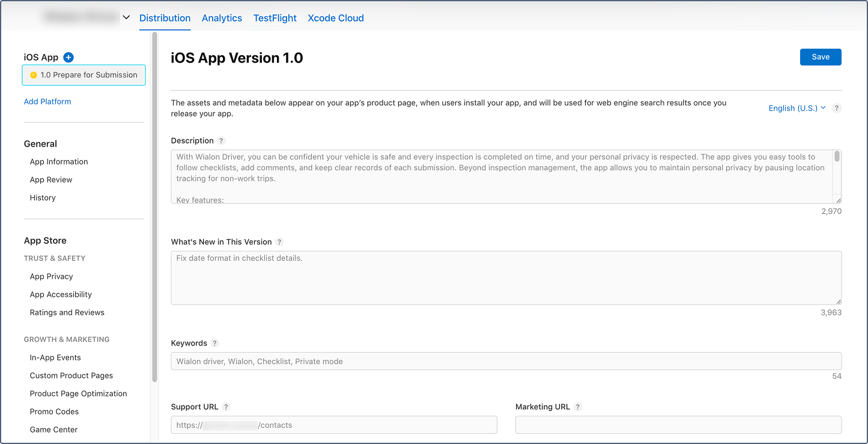Open language selector help icon
Image resolution: width=868 pixels, height=444 pixels.
pyautogui.click(x=837, y=108)
